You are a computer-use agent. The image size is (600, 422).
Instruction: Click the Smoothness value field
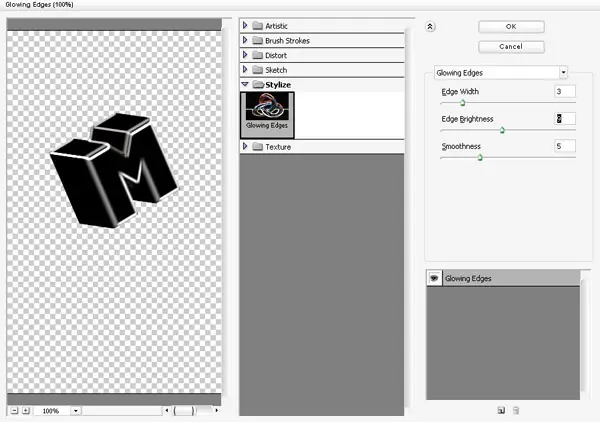(565, 146)
